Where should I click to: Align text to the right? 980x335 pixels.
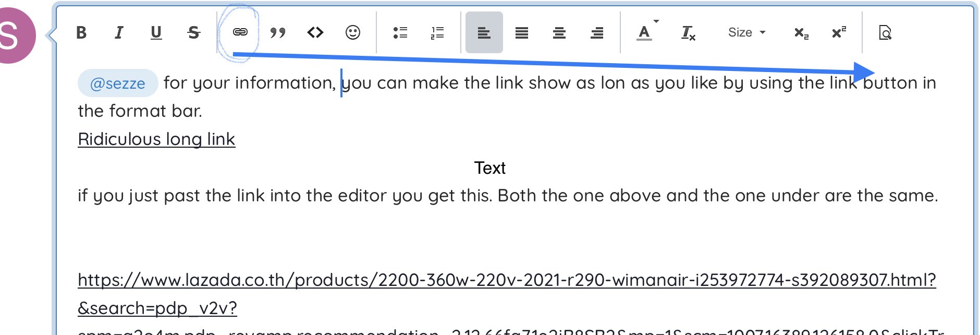pyautogui.click(x=597, y=33)
